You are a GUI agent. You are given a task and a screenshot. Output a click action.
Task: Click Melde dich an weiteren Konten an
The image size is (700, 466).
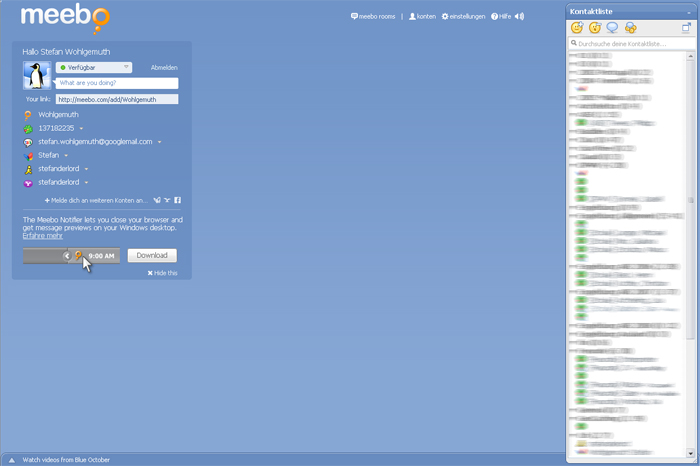click(96, 200)
